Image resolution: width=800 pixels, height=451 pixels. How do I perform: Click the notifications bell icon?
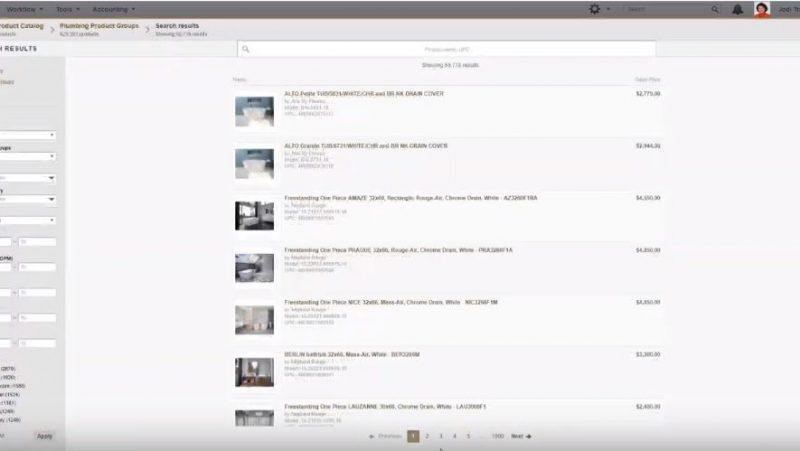point(737,9)
